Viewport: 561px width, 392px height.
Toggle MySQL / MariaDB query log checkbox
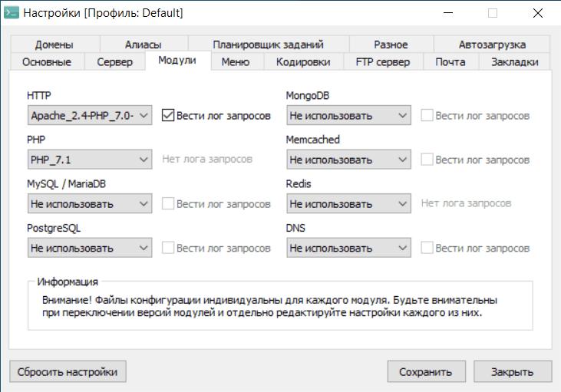point(168,205)
